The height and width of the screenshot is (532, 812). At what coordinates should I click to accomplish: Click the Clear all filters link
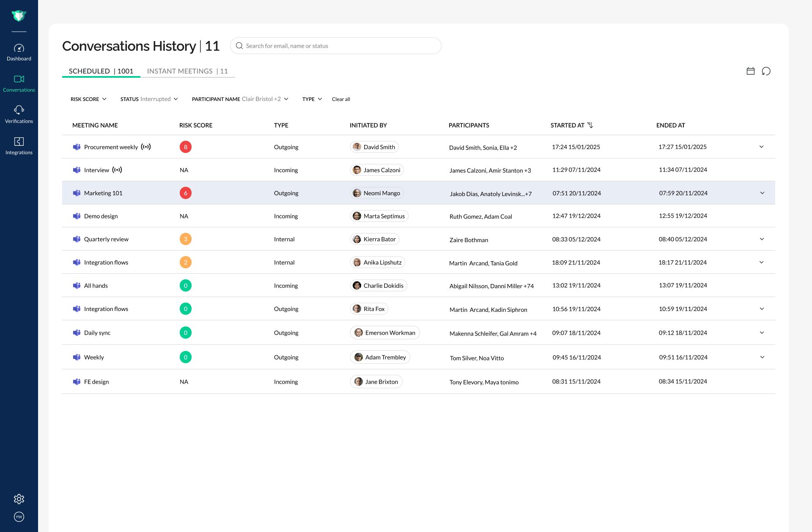tap(341, 99)
